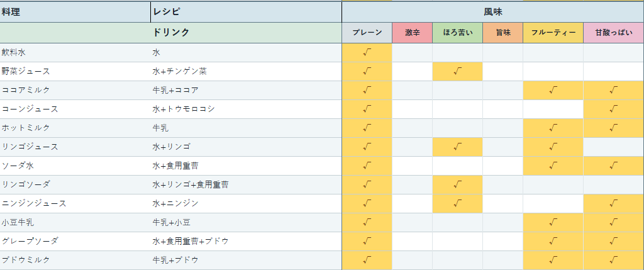Click the レシピ column header
The image size is (644, 270).
246,12
